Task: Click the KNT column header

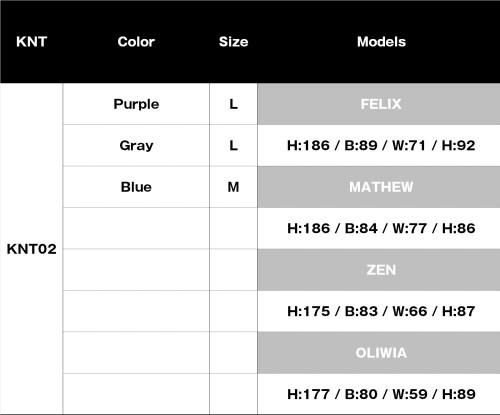Action: pos(31,42)
